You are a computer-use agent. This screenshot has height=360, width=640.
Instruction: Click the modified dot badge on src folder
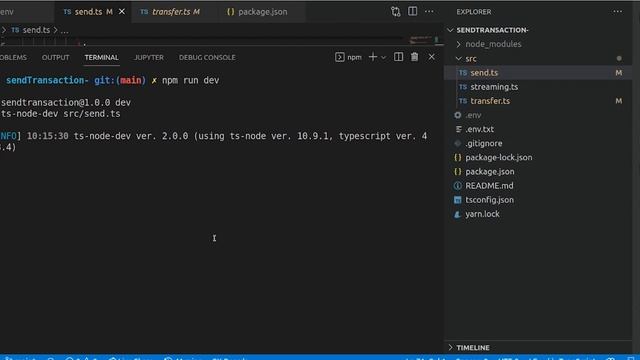tap(619, 58)
